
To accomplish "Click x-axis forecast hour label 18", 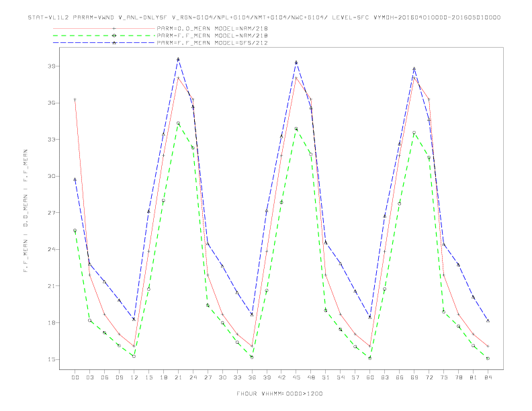I will pyautogui.click(x=163, y=377).
